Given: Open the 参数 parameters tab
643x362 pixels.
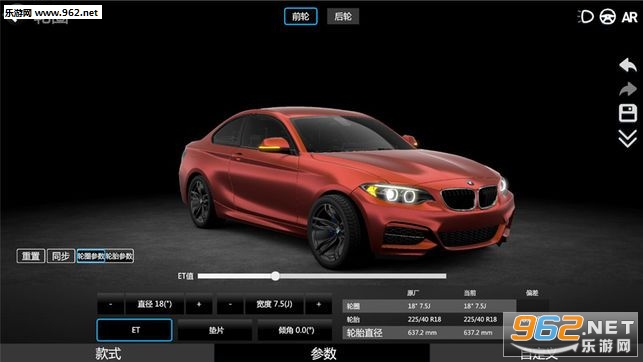Looking at the screenshot, I should pyautogui.click(x=323, y=353).
